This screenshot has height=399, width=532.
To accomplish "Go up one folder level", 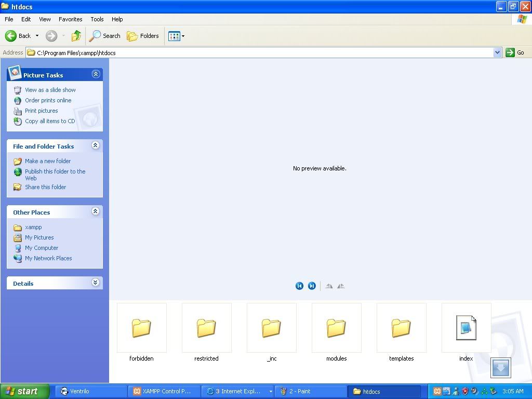I will click(x=76, y=36).
